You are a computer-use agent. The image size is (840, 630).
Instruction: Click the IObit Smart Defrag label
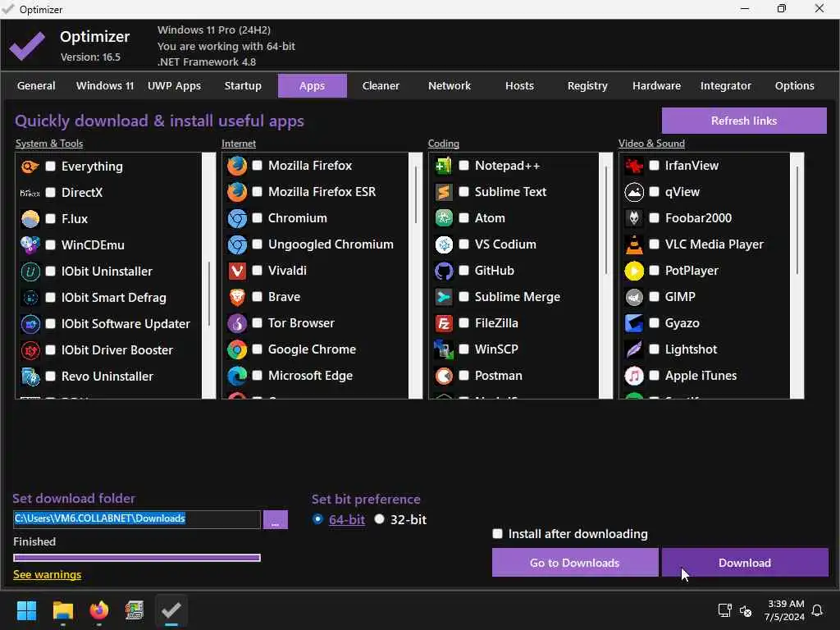point(113,298)
